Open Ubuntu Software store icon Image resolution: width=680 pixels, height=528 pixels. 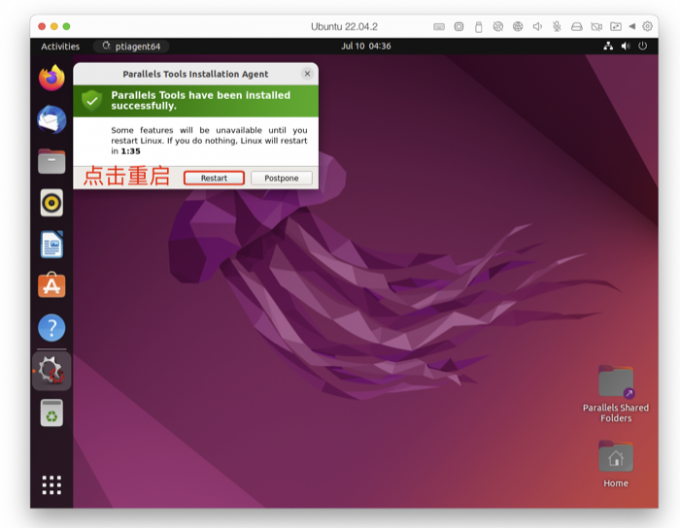[x=52, y=285]
